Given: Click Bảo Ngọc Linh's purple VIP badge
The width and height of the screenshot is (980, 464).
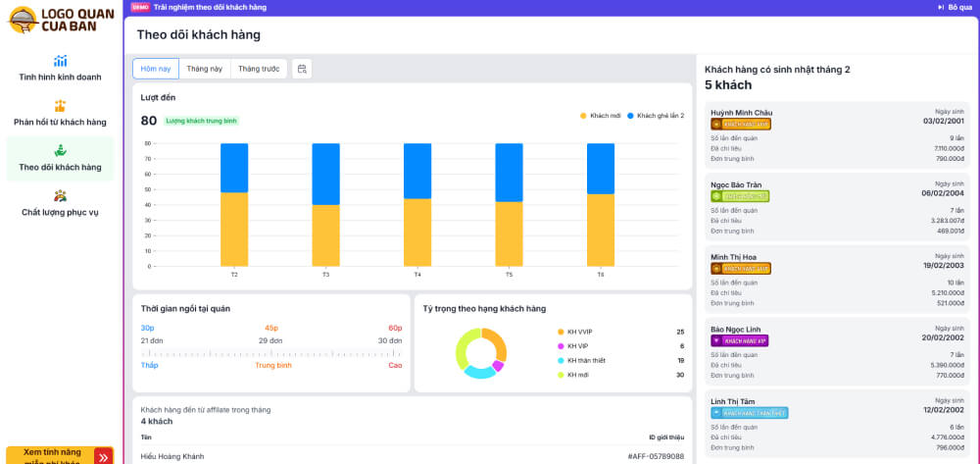Looking at the screenshot, I should [741, 340].
